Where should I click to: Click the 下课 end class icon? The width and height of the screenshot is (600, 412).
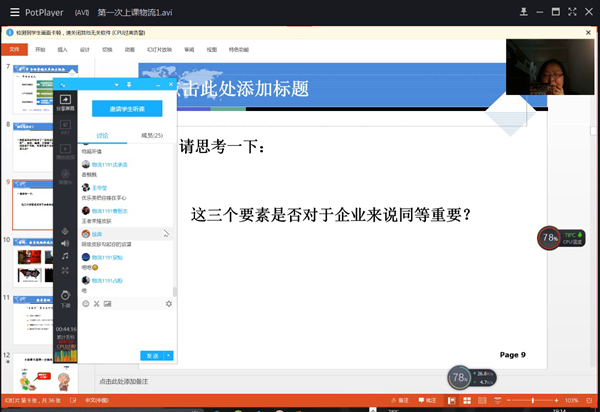tap(65, 299)
